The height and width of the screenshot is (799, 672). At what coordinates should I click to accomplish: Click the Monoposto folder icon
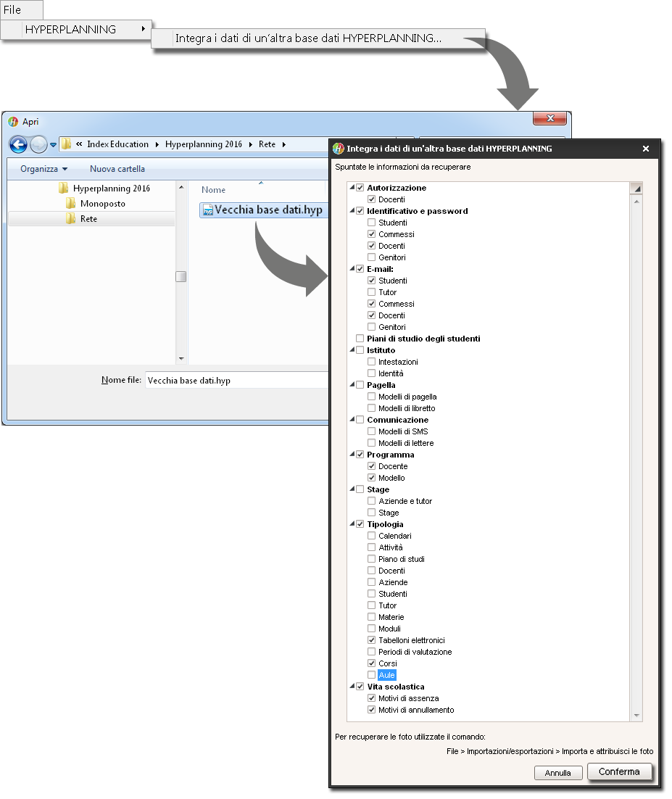coord(71,204)
